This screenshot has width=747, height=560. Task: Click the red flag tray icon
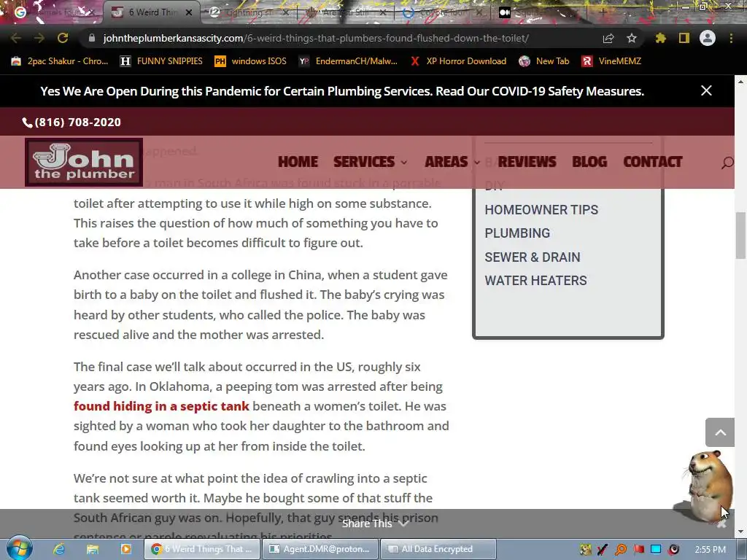click(x=639, y=550)
